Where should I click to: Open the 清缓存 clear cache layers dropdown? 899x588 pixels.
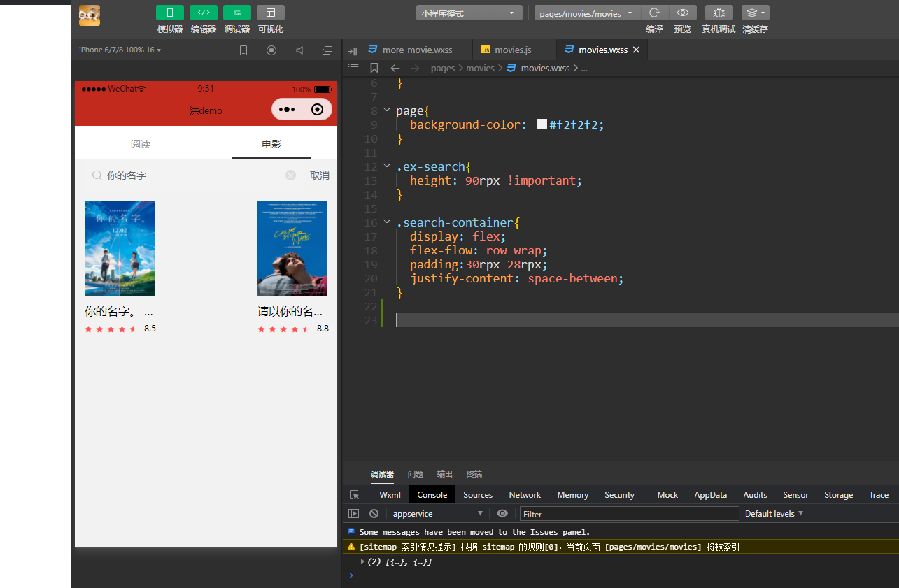point(755,13)
